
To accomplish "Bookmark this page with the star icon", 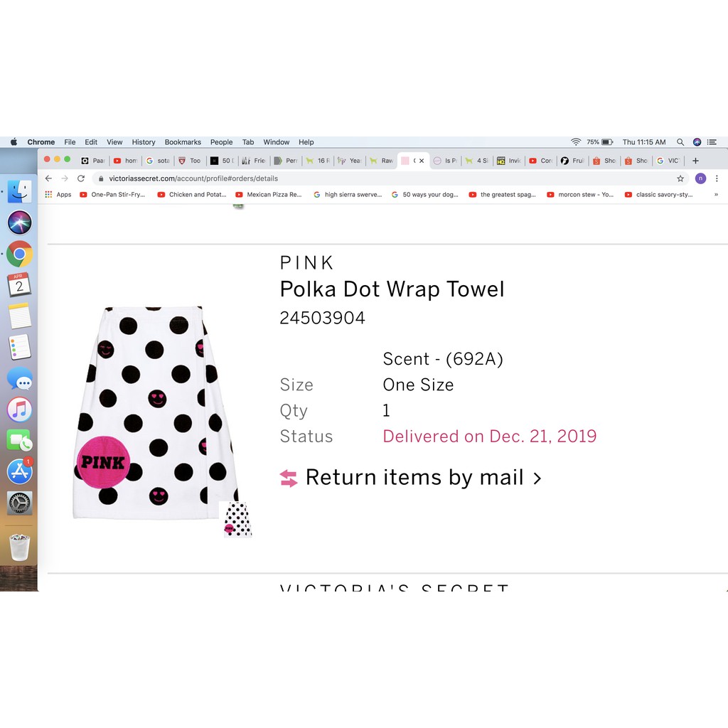I will tap(680, 178).
